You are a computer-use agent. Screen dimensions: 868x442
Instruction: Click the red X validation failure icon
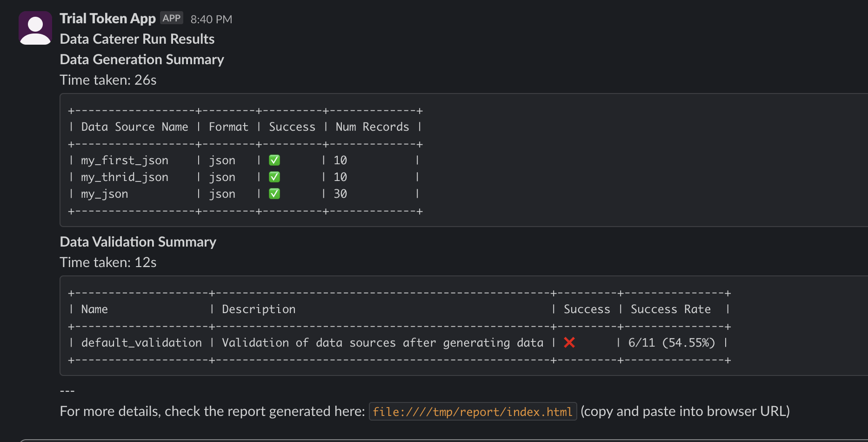point(569,343)
